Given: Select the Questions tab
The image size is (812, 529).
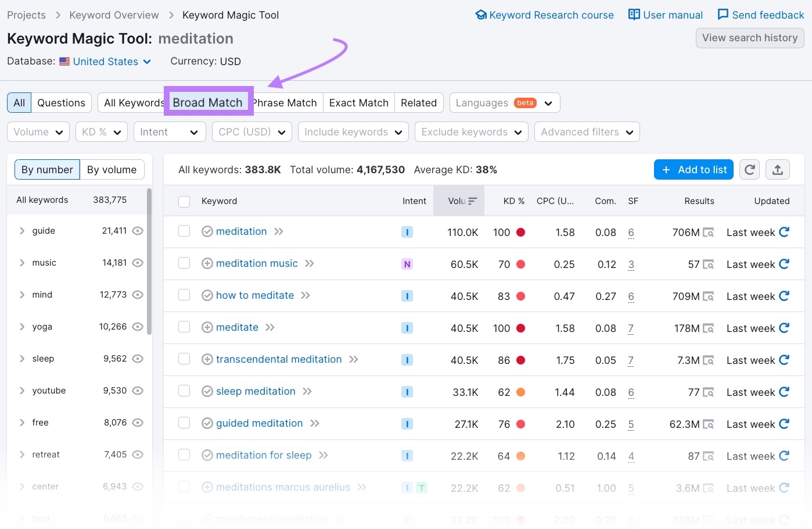Looking at the screenshot, I should (x=61, y=103).
